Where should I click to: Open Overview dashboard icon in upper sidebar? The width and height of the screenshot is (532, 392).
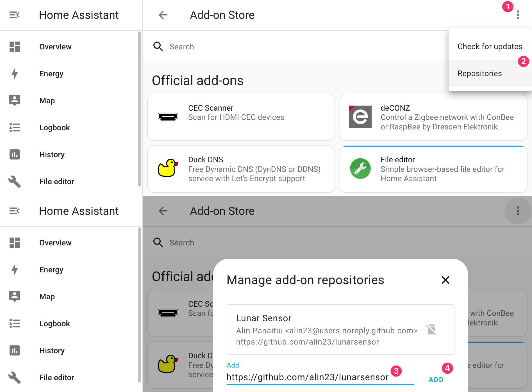pos(15,47)
